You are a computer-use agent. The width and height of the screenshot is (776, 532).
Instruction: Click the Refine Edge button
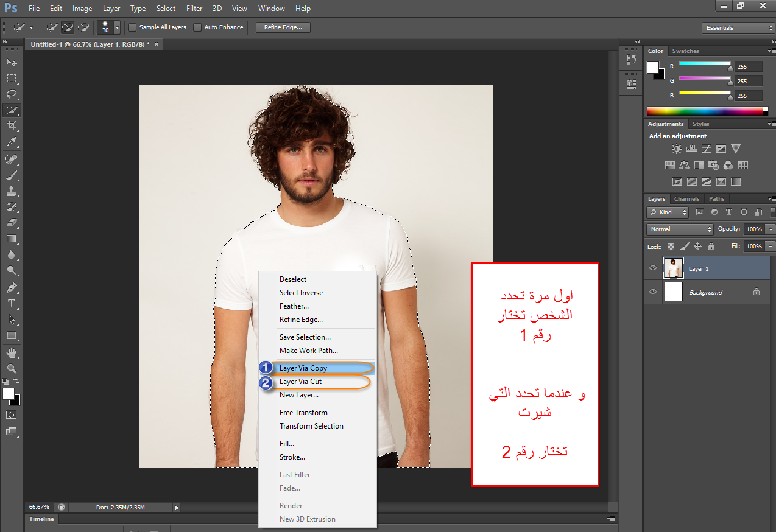pos(283,27)
